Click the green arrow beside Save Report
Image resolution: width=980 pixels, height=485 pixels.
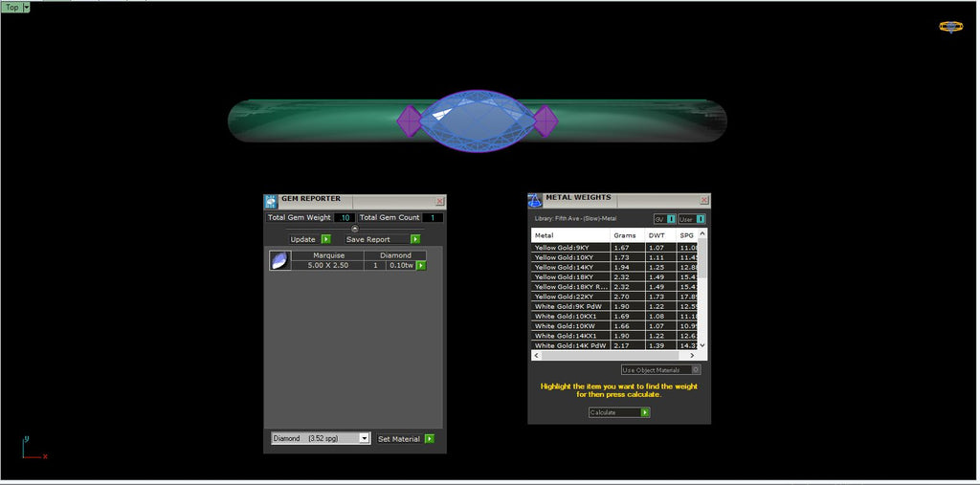click(415, 239)
